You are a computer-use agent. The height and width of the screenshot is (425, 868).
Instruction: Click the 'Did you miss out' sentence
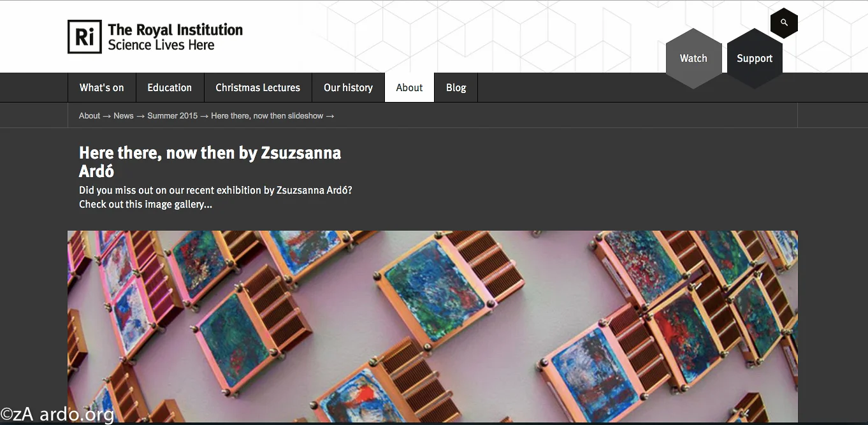[x=215, y=190]
